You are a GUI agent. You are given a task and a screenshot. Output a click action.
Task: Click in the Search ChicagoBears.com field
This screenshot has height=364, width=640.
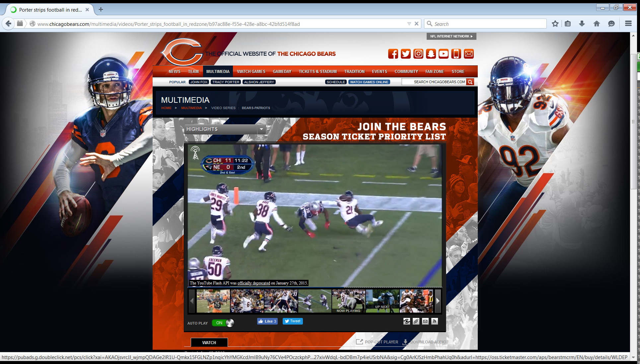tap(434, 82)
